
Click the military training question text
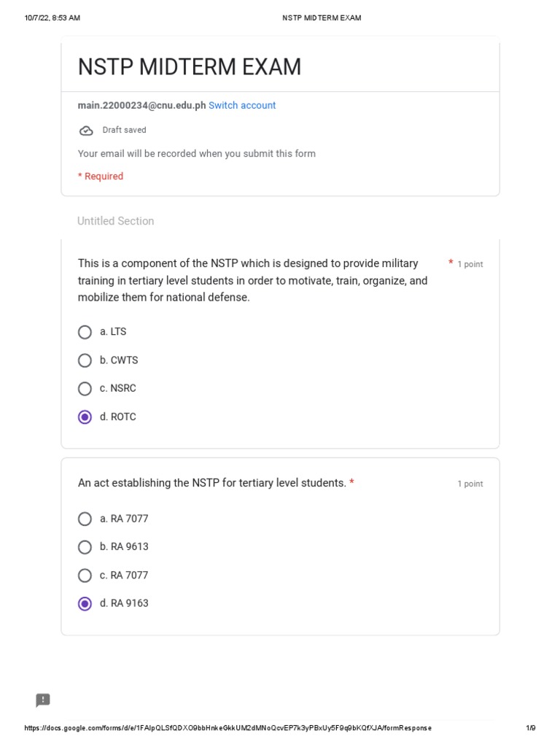(x=252, y=280)
